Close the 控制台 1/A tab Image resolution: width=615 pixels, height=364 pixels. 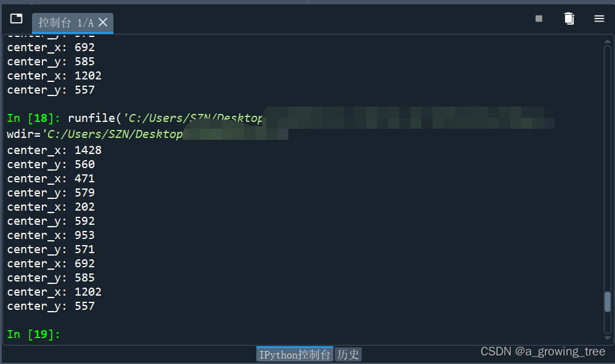point(103,22)
